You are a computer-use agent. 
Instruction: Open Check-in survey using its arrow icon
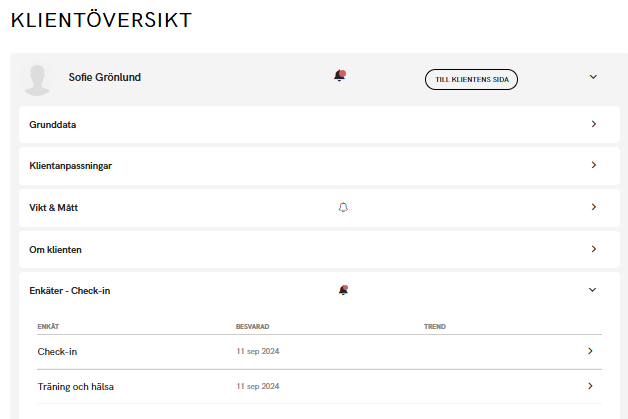(x=590, y=351)
